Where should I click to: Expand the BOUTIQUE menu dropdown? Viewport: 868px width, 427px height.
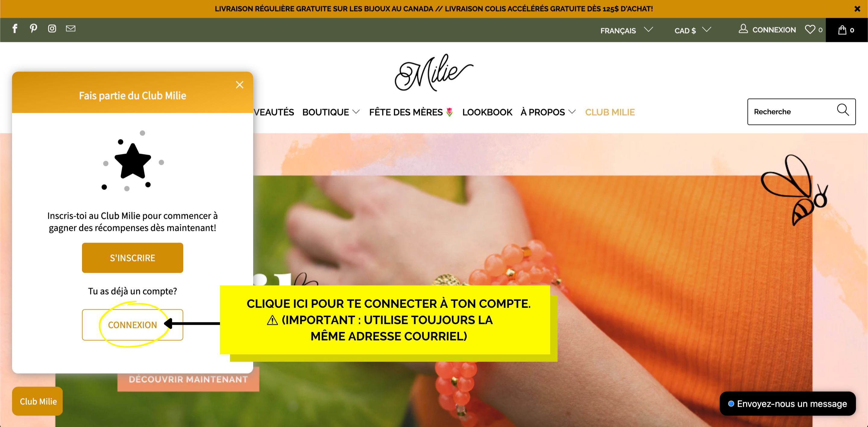pyautogui.click(x=331, y=112)
